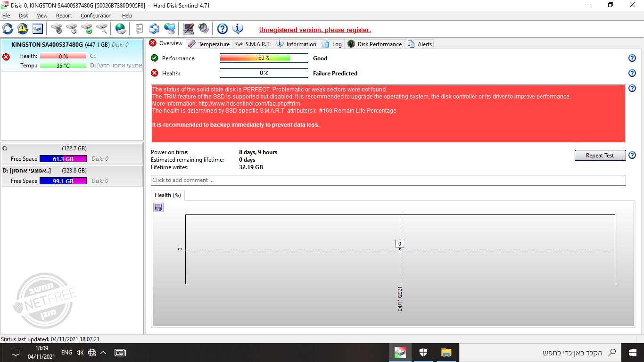
Task: Click the 'Status last updated' status bar text
Action: (50, 339)
